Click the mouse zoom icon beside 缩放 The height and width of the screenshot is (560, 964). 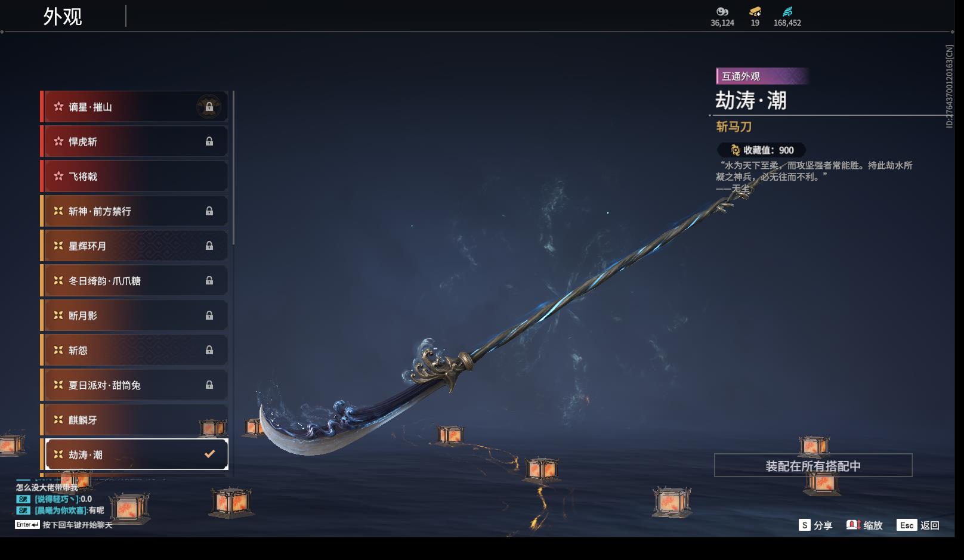point(853,525)
